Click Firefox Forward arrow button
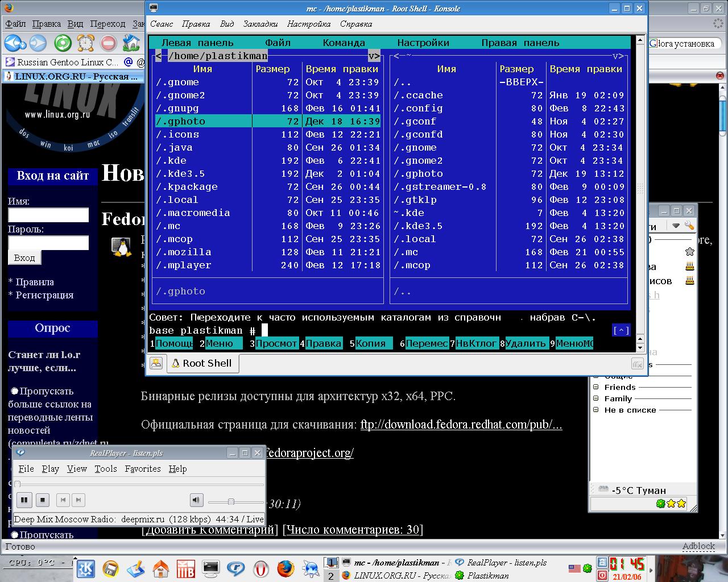 pyautogui.click(x=38, y=43)
